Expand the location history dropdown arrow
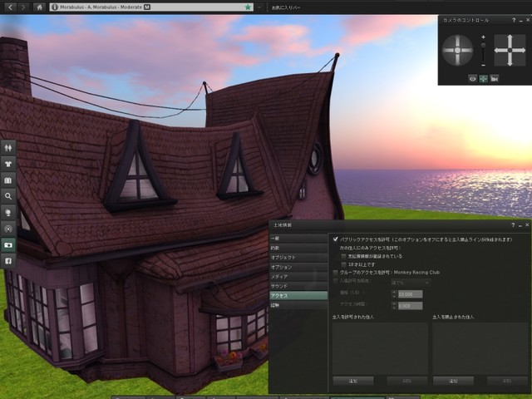 pos(259,7)
